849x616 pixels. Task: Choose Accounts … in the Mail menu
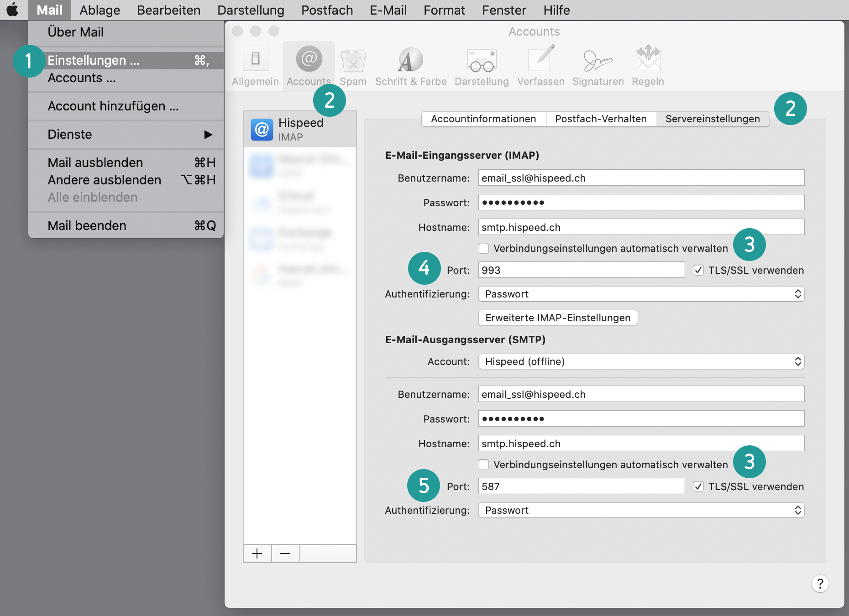tap(126, 78)
